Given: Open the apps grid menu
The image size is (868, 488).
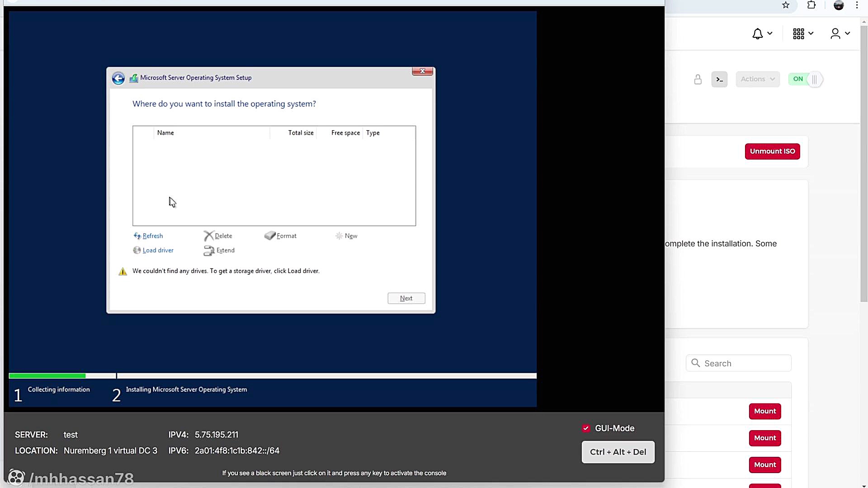Looking at the screenshot, I should 803,33.
